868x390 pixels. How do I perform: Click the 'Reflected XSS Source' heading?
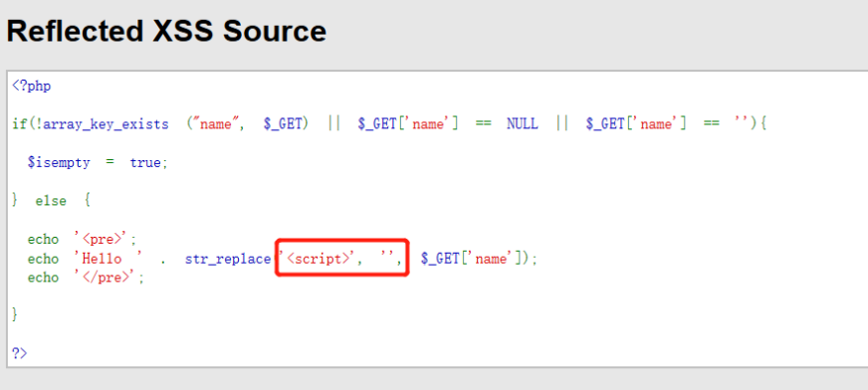tap(166, 31)
